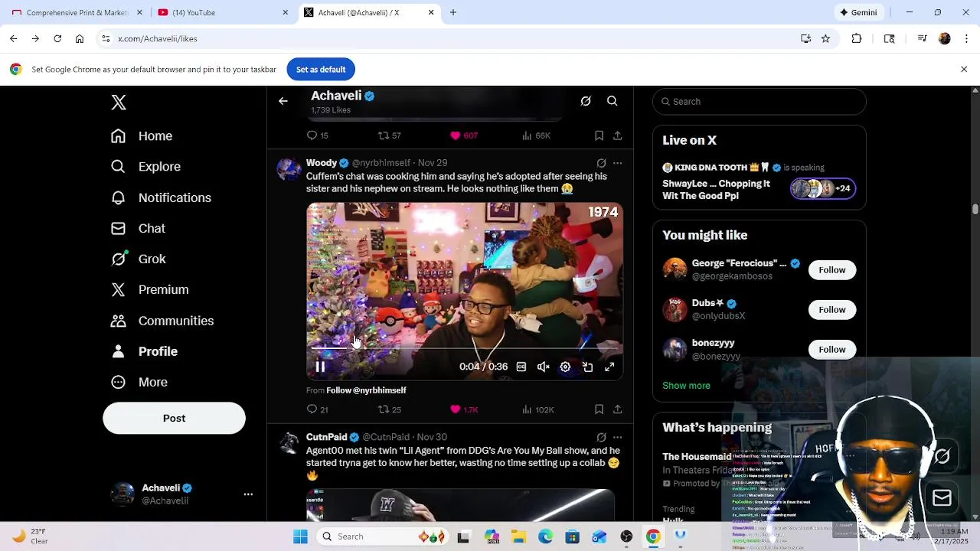This screenshot has height=551, width=980.
Task: Open replies on post with 15 comments
Action: 317,135
